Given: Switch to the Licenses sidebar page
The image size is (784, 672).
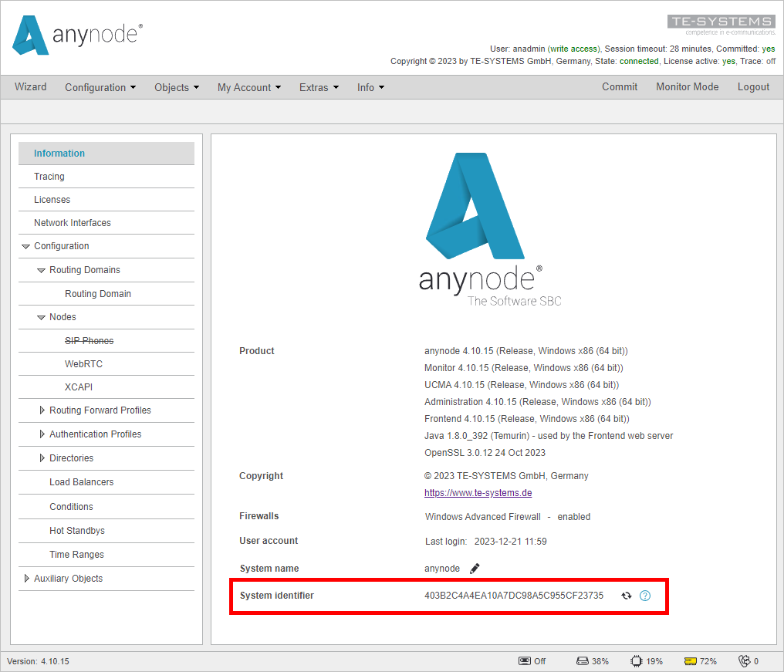Looking at the screenshot, I should tap(52, 199).
